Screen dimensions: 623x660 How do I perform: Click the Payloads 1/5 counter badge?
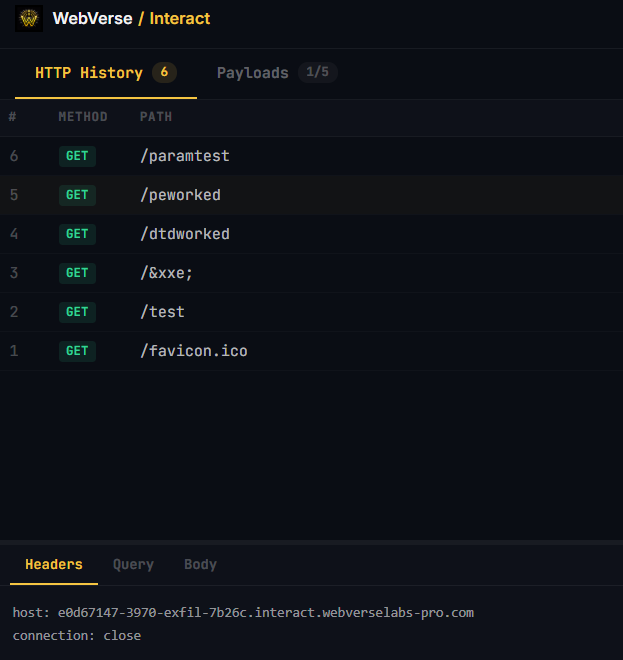[317, 72]
